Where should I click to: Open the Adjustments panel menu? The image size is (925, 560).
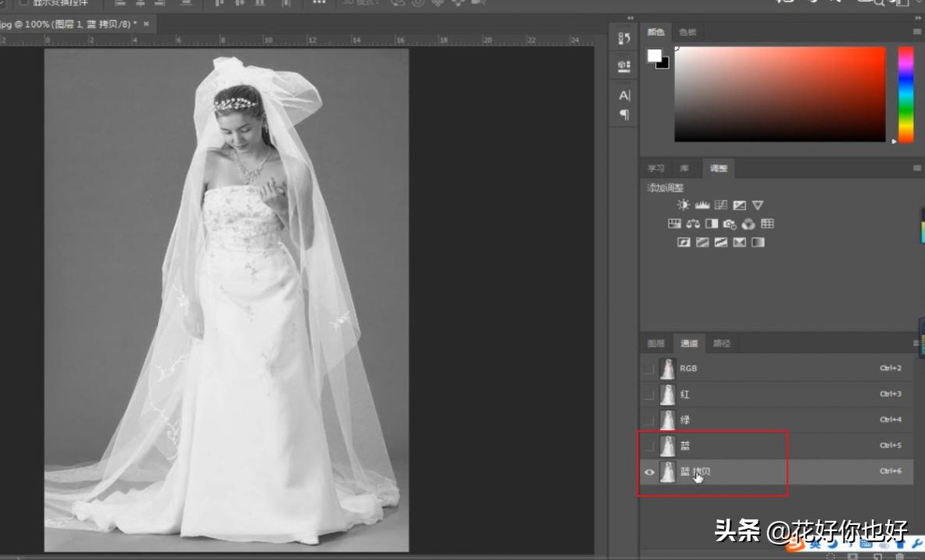click(916, 168)
